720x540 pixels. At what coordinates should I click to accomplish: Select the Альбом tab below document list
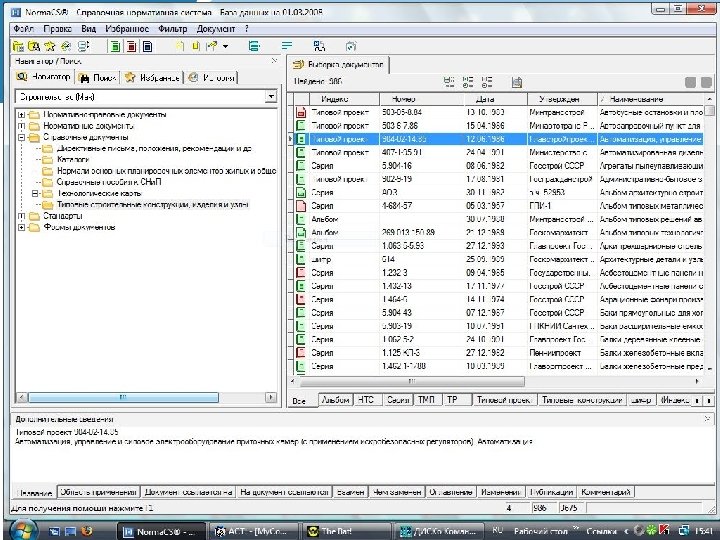[336, 399]
